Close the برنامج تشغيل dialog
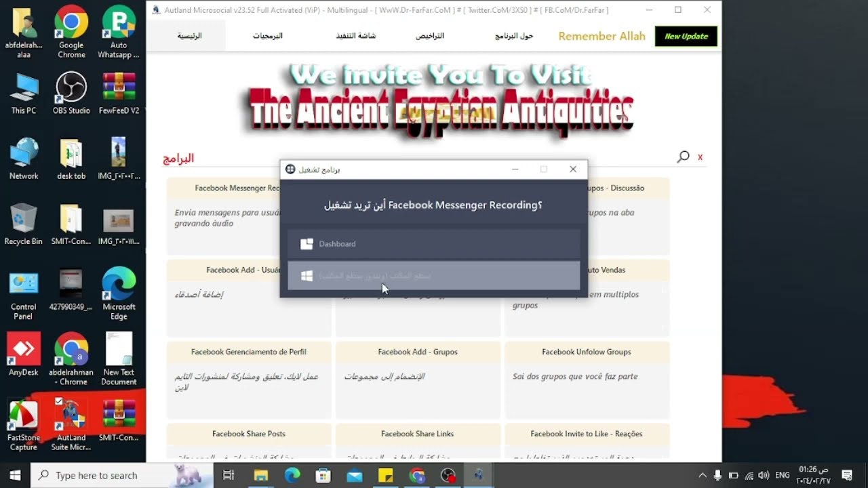 click(x=573, y=169)
